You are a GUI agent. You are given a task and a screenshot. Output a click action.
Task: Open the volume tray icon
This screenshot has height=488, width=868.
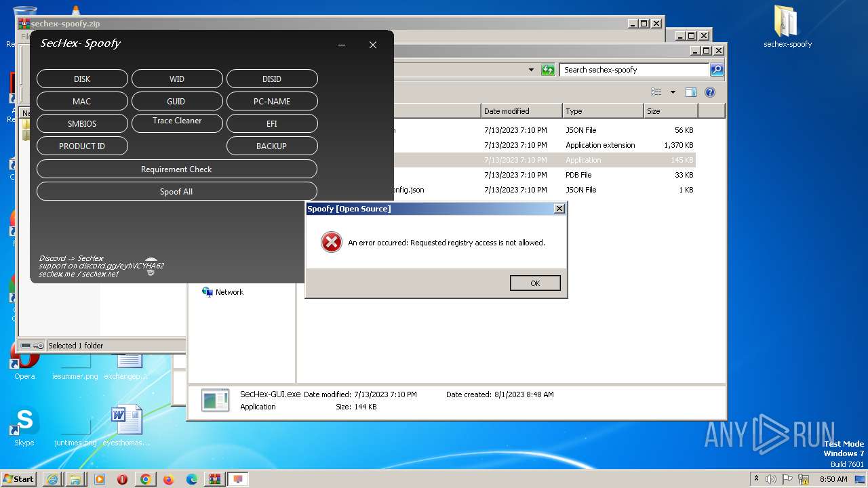(772, 479)
